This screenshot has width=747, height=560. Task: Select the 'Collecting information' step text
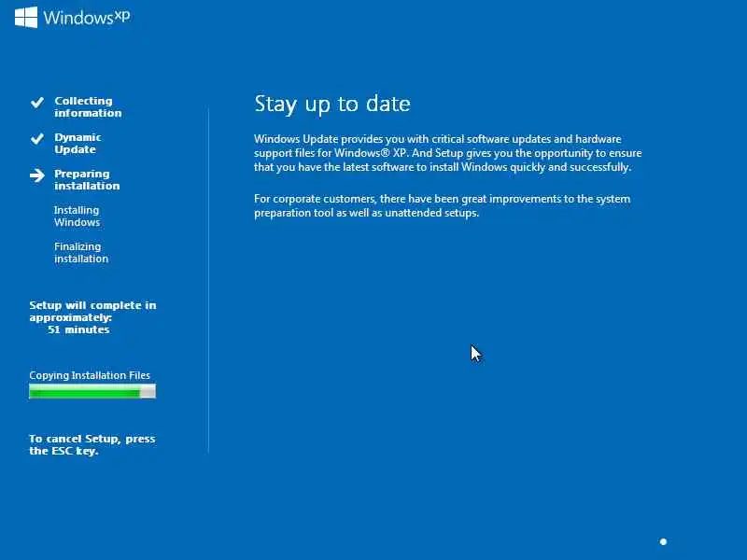pyautogui.click(x=88, y=106)
